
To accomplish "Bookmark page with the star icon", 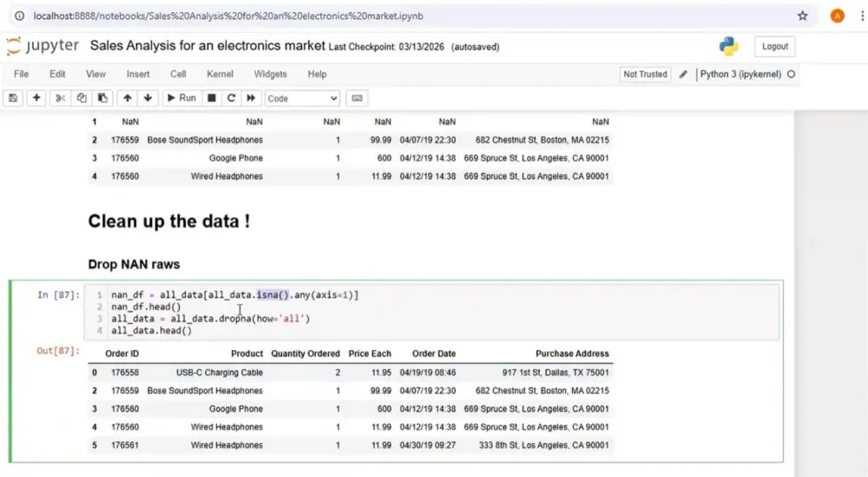I will click(x=803, y=16).
